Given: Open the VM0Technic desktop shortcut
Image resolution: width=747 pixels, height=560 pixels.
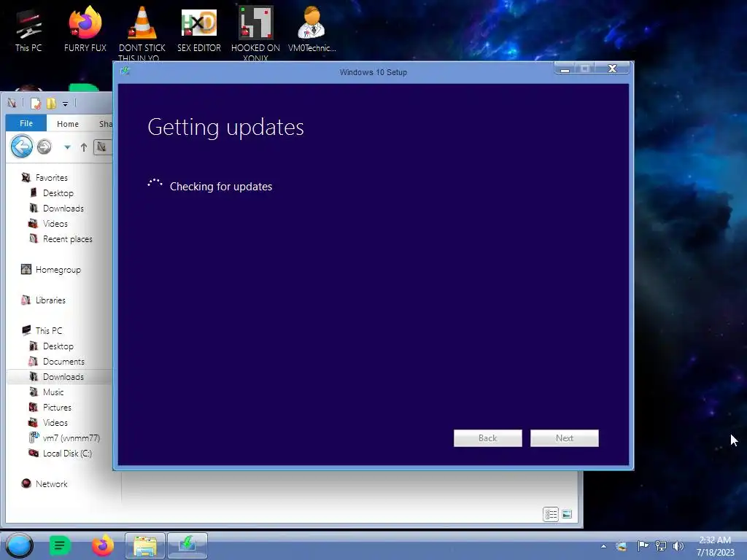Looking at the screenshot, I should coord(311,29).
